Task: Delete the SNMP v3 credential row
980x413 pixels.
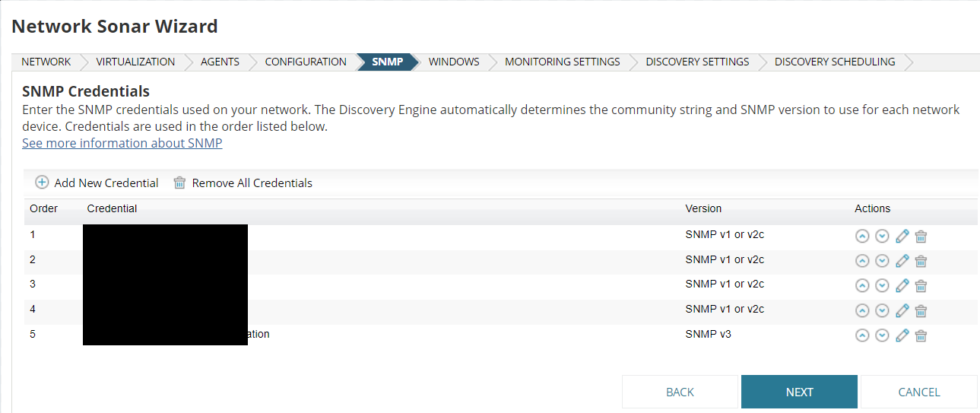Action: pyautogui.click(x=921, y=335)
